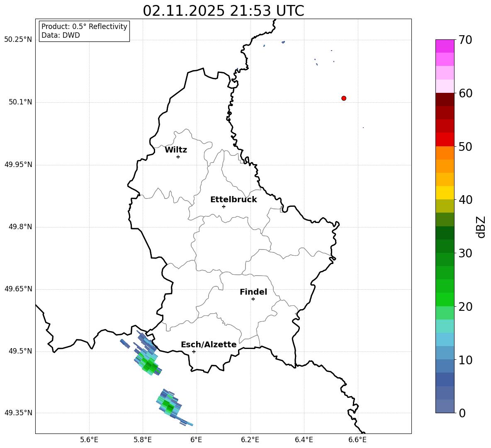Click colorbar tick value 0
This screenshot has height=448, width=491.
coord(462,413)
